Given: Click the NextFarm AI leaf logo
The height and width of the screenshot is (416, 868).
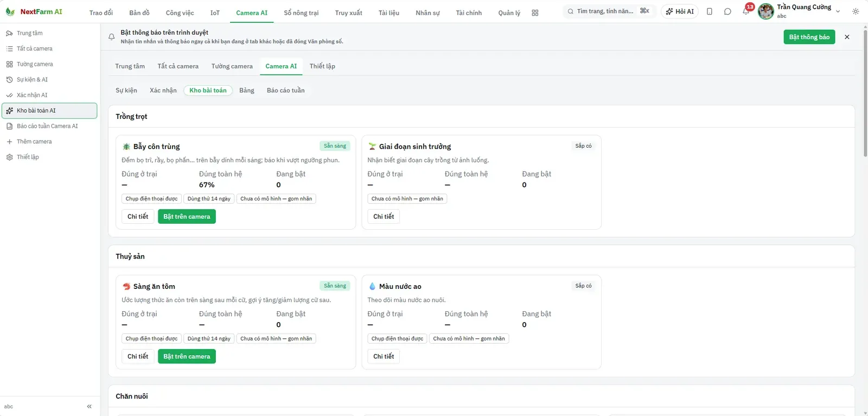Looking at the screenshot, I should click(10, 11).
